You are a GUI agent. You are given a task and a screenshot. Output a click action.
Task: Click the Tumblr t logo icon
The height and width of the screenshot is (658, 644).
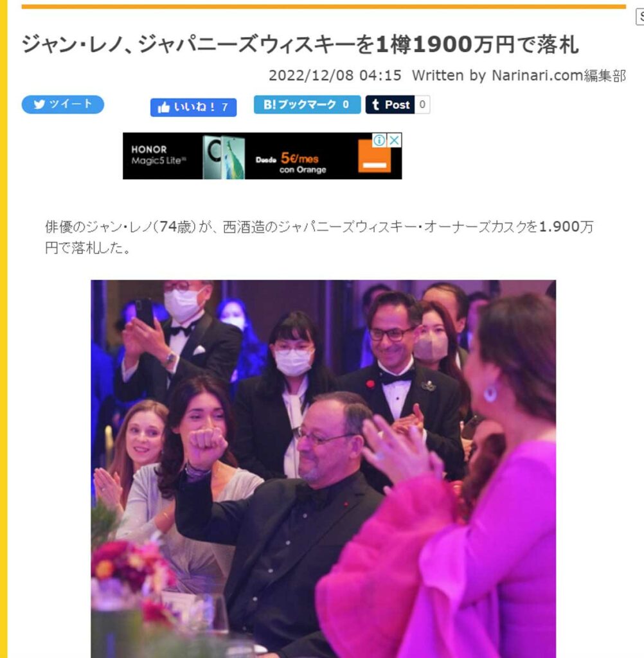(x=376, y=105)
